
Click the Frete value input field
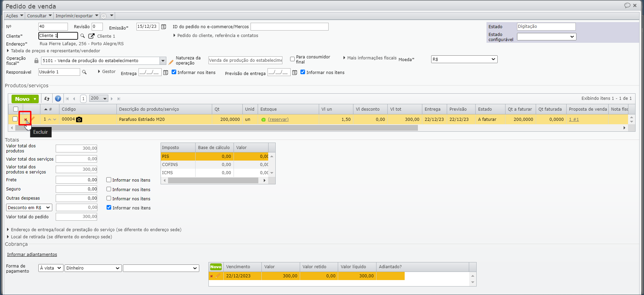point(76,180)
